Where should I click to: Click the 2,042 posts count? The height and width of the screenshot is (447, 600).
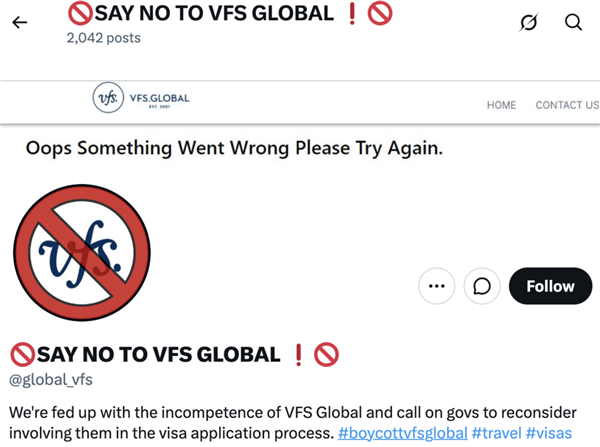point(104,38)
